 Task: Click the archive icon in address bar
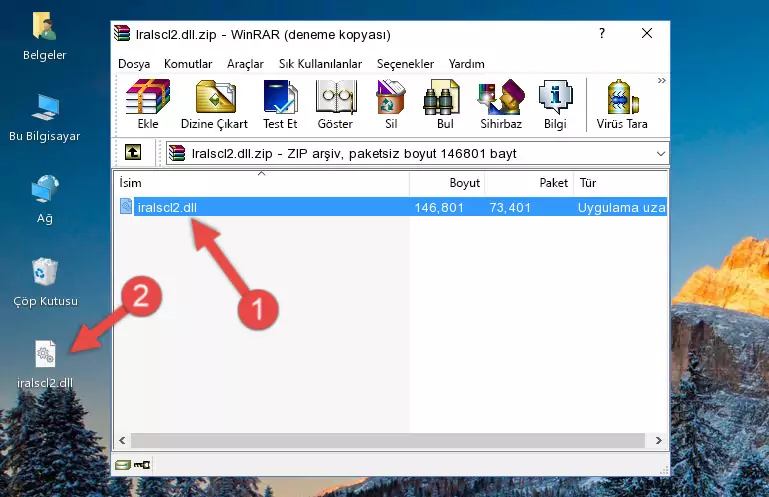[177, 154]
